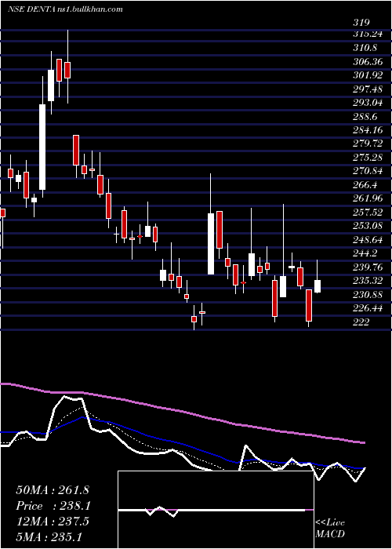Click the 5MA : 235.1 readout
This screenshot has width=392, height=549.
(x=49, y=536)
